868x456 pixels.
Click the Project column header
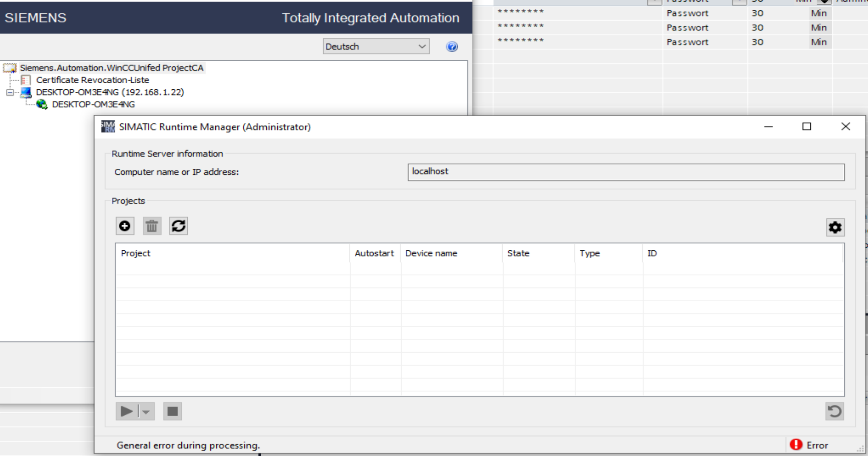233,253
